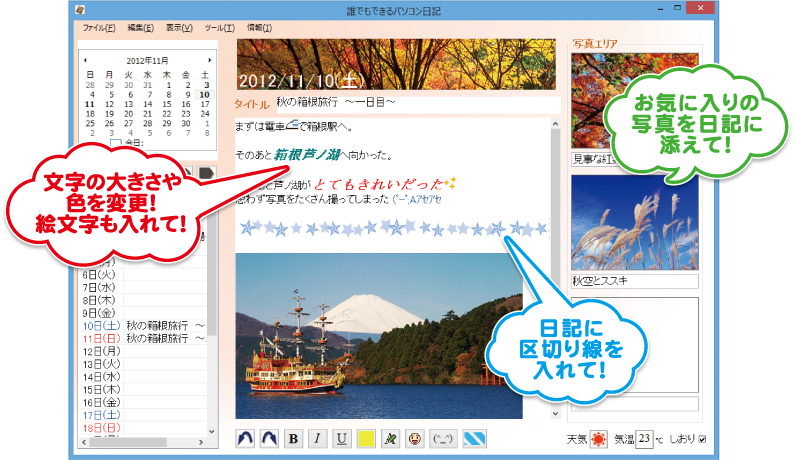
Task: Open the ファイル(F) menu
Action: click(x=98, y=28)
